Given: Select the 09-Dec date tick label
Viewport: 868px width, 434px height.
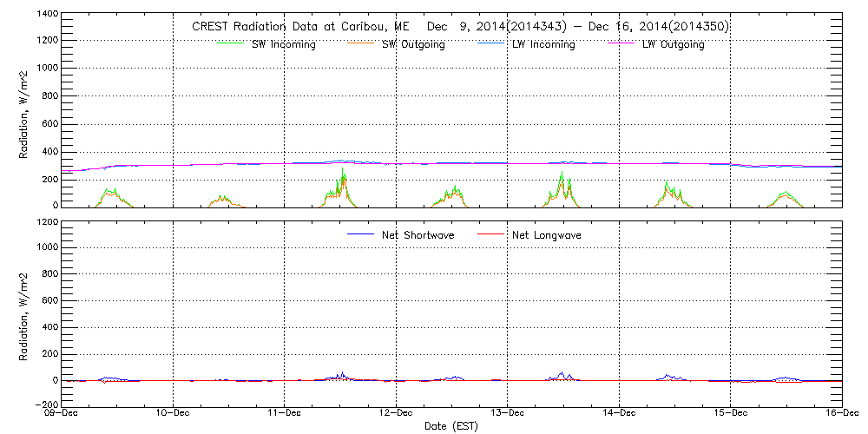Looking at the screenshot, I should pyautogui.click(x=63, y=414).
